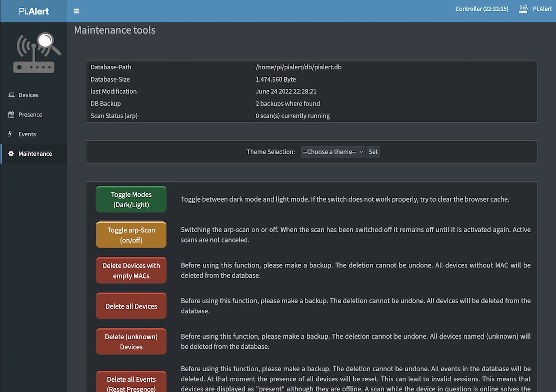The image size is (556, 392).
Task: Click the Events lightning bolt icon
Action: pyautogui.click(x=11, y=134)
